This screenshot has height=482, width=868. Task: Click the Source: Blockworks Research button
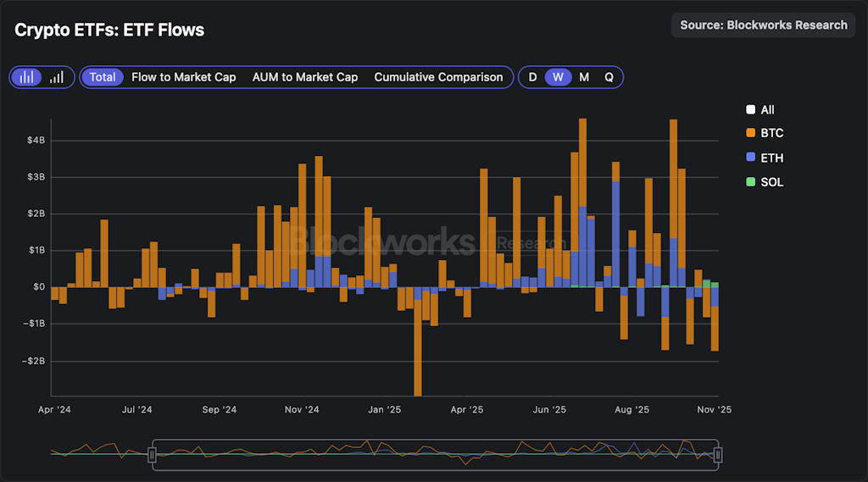pos(763,25)
